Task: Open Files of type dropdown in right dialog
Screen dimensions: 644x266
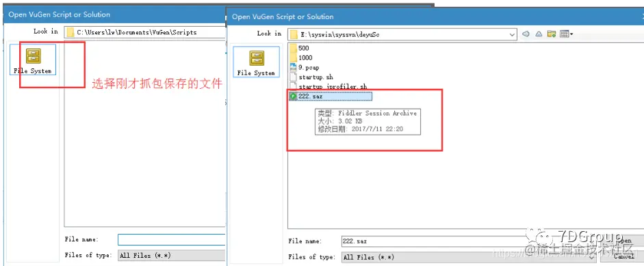Action: [469, 257]
